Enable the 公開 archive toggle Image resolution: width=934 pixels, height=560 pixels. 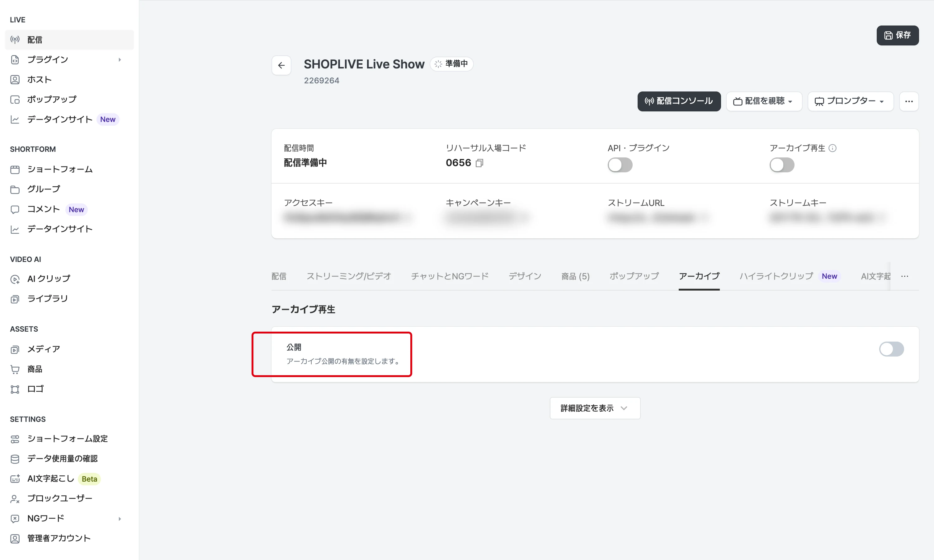coord(891,349)
